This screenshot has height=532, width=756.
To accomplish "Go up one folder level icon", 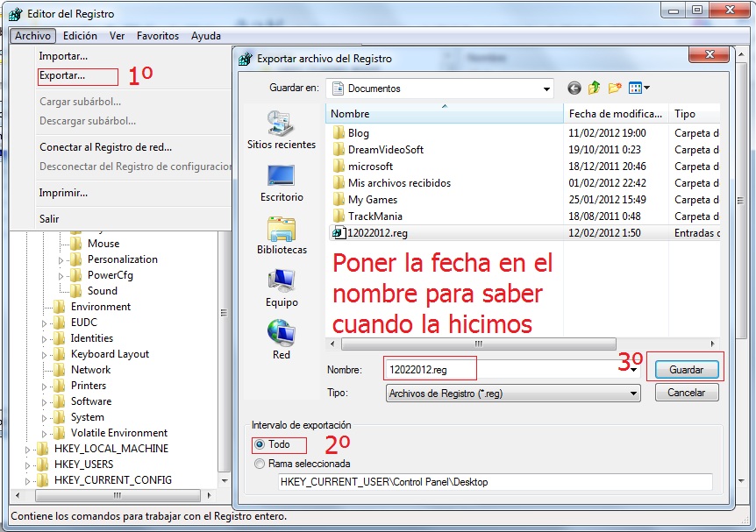I will 595,88.
